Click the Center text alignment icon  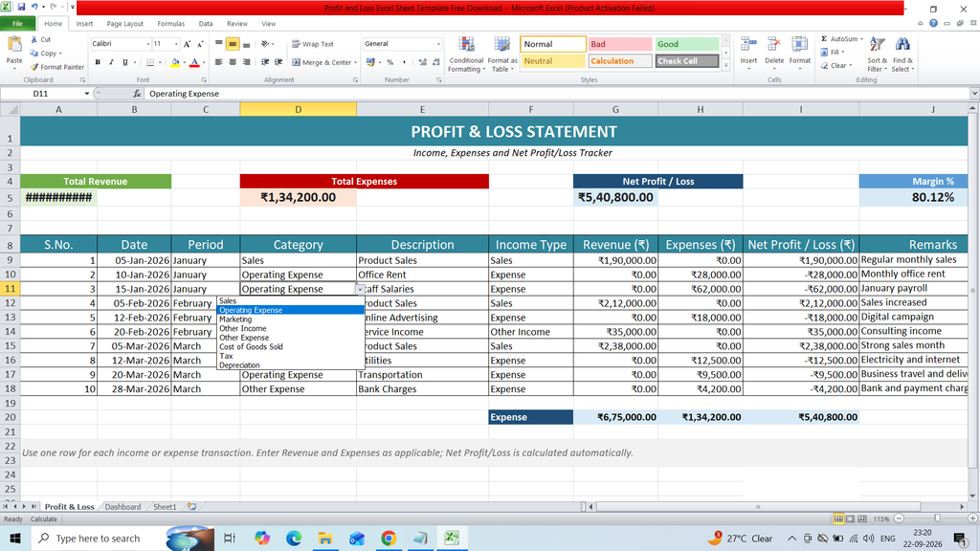(233, 62)
